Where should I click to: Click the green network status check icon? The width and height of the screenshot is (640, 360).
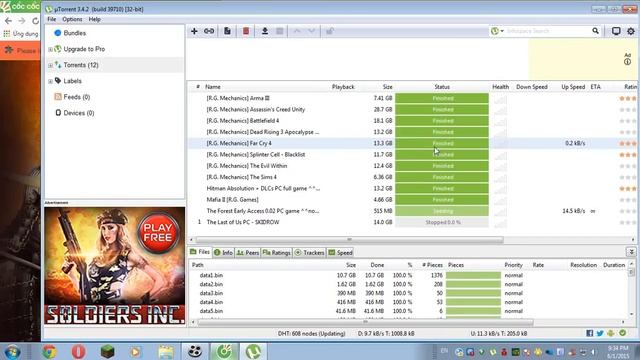pos(622,333)
